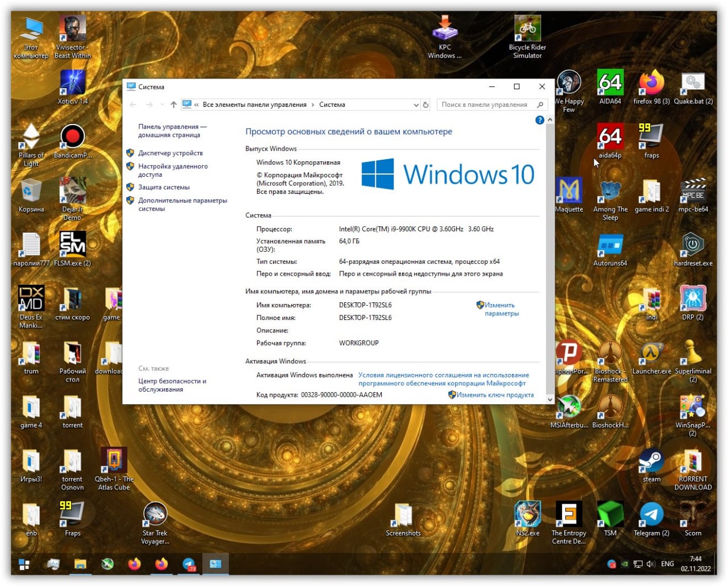Open the DRP (2) desktop icon
The width and height of the screenshot is (728, 586).
click(693, 303)
